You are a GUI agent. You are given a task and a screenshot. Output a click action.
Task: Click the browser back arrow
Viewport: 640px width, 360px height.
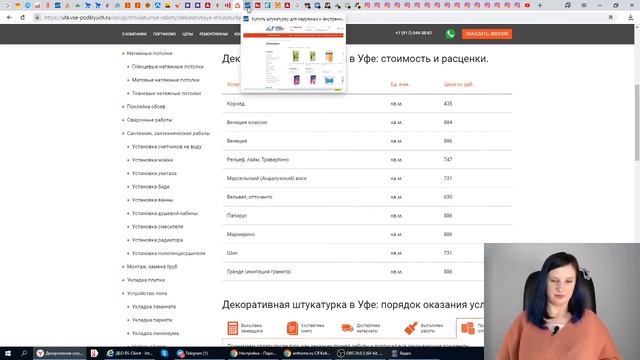pos(9,18)
